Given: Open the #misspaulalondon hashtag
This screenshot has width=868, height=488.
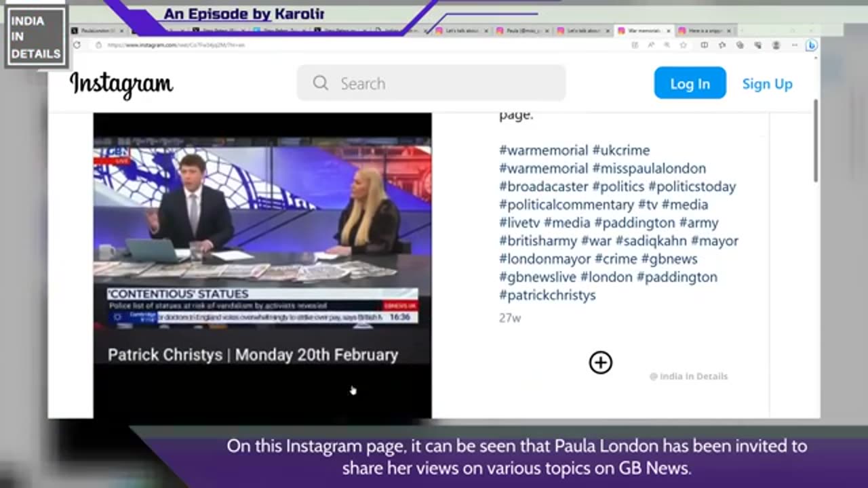Looking at the screenshot, I should [649, 168].
